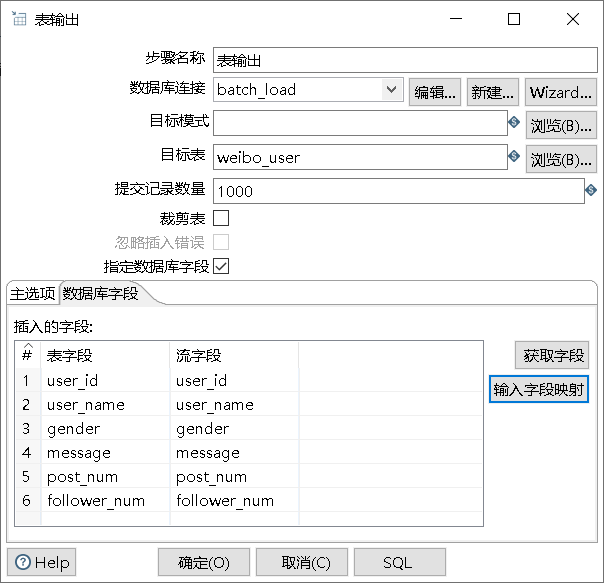The width and height of the screenshot is (604, 583).
Task: Select the 数据库字段 tab
Action: pyautogui.click(x=101, y=294)
